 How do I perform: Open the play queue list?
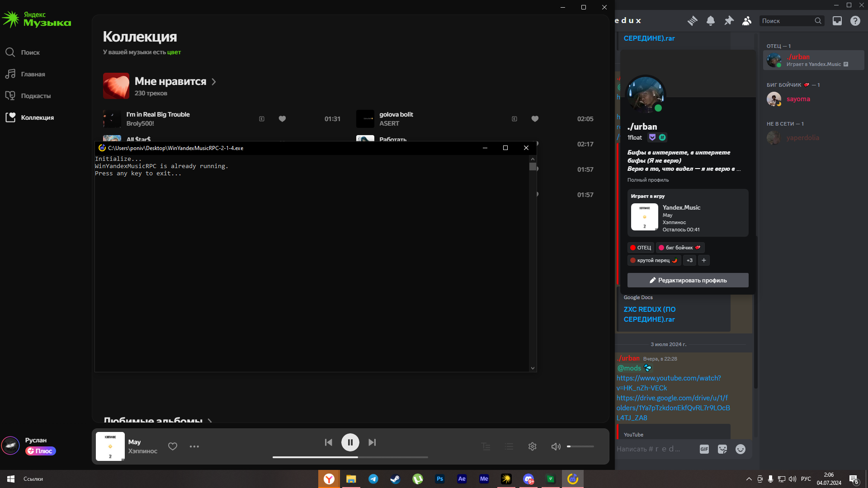pos(509,446)
